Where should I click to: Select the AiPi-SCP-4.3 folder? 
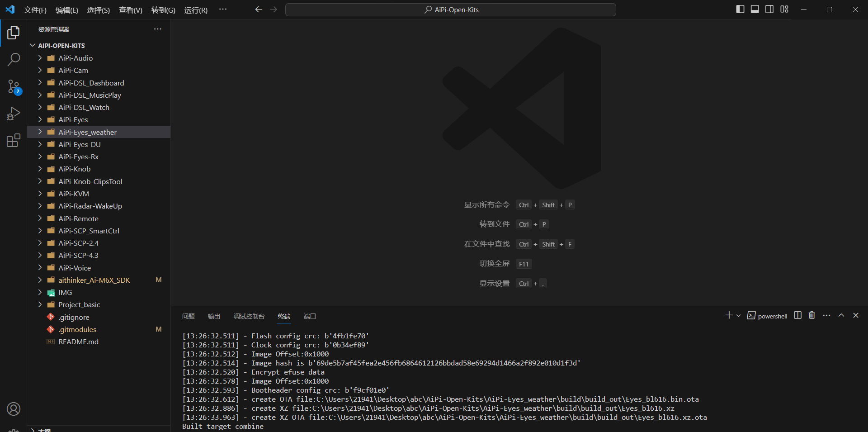99,255
